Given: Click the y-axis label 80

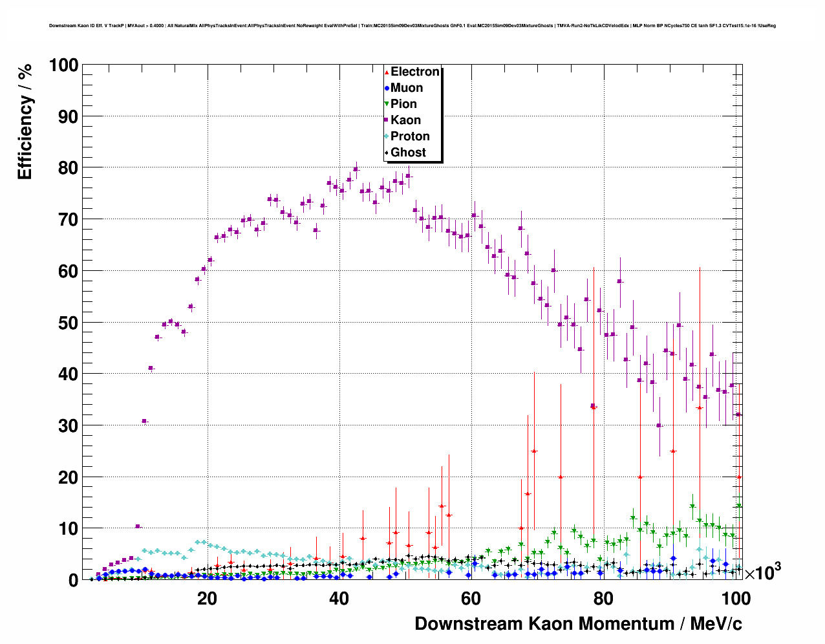Looking at the screenshot, I should pos(69,168).
